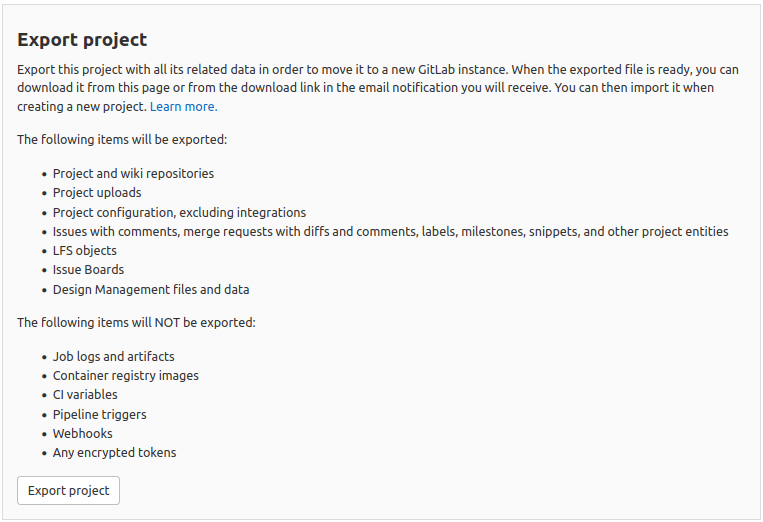This screenshot has height=522, width=763.
Task: Click the 'Any encrypted tokens' item
Action: coord(114,453)
